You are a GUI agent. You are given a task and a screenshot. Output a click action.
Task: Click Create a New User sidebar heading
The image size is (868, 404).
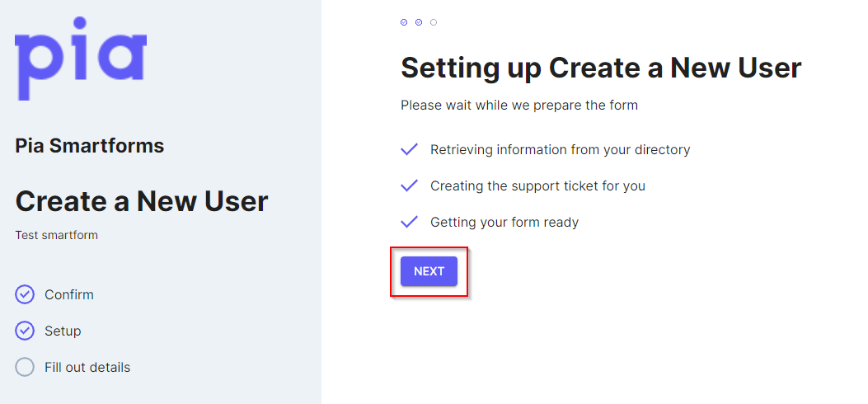(142, 201)
